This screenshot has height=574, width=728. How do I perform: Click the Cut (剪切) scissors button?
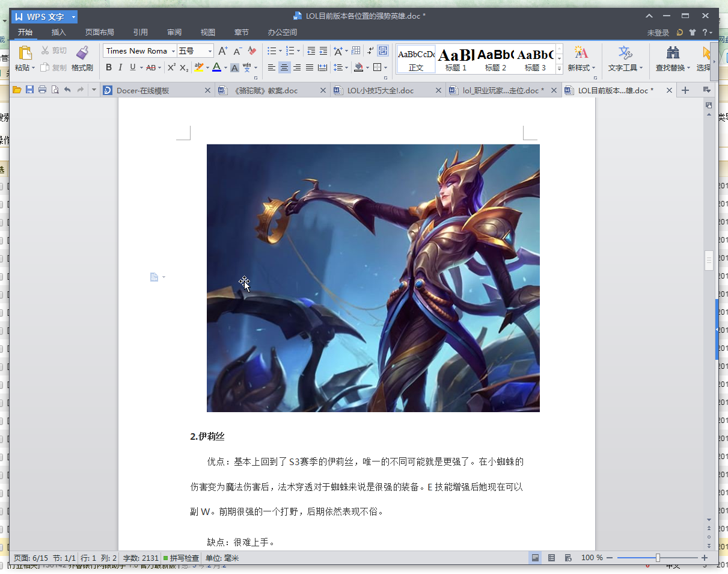coord(54,51)
